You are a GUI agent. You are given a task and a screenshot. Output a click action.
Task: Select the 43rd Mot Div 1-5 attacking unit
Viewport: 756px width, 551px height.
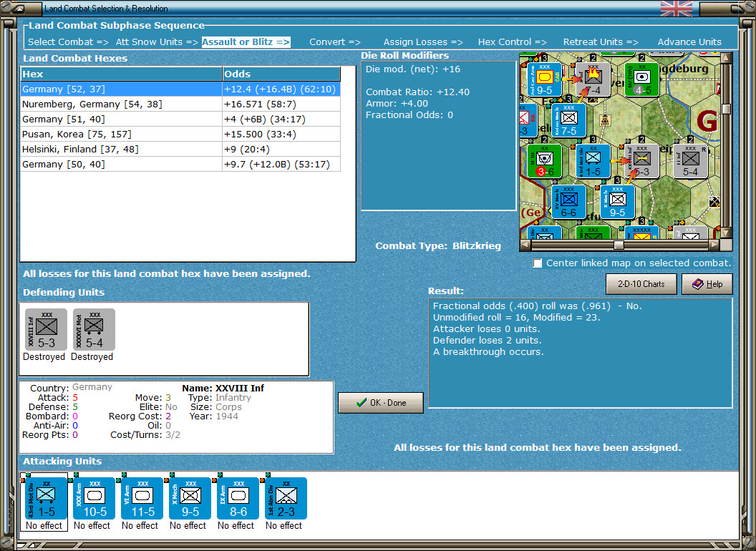tap(46, 498)
